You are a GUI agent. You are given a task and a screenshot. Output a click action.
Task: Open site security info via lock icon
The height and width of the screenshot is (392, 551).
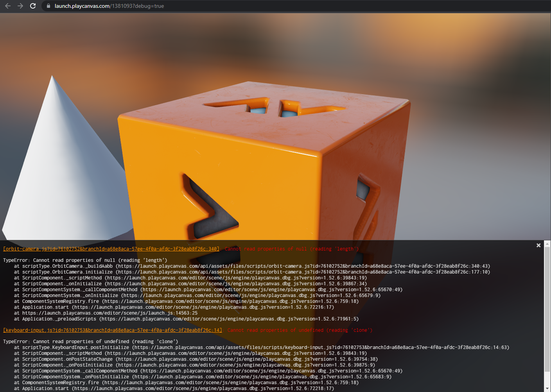click(48, 6)
